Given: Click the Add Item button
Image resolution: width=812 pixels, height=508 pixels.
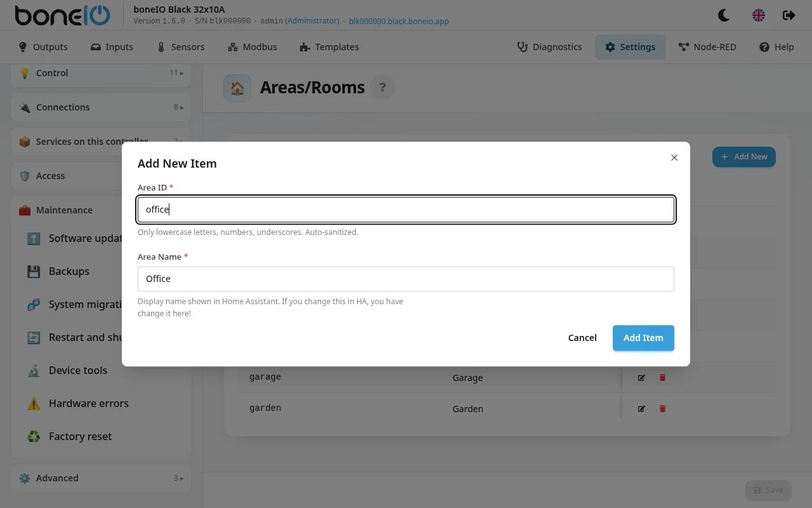Looking at the screenshot, I should (x=643, y=338).
